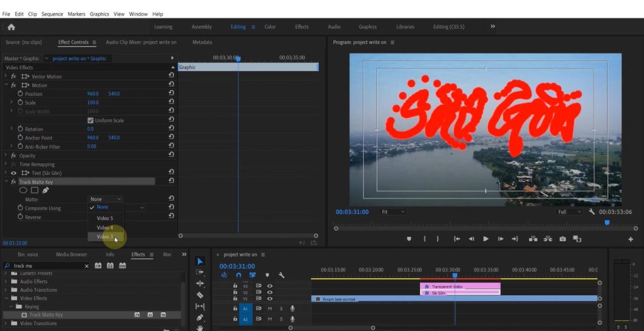
Task: Toggle animation stopwatch for Reverse
Action: tap(20, 217)
